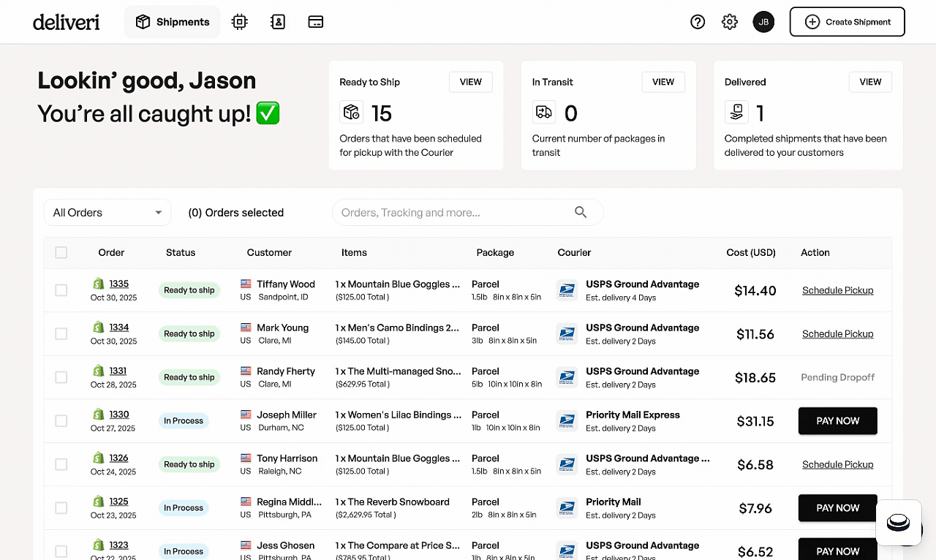Select the checkbox for order 1330
The image size is (936, 560).
click(x=61, y=421)
